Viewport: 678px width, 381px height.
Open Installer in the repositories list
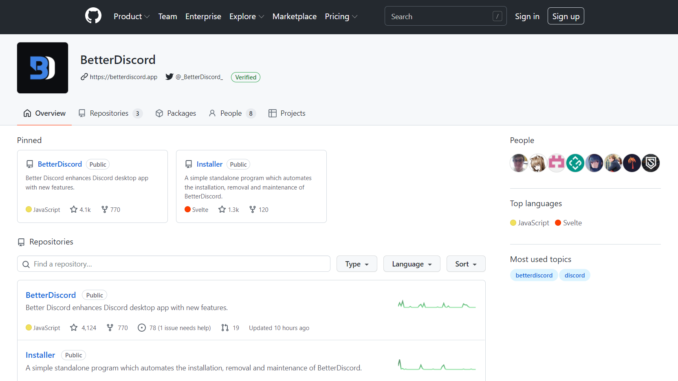click(x=40, y=355)
